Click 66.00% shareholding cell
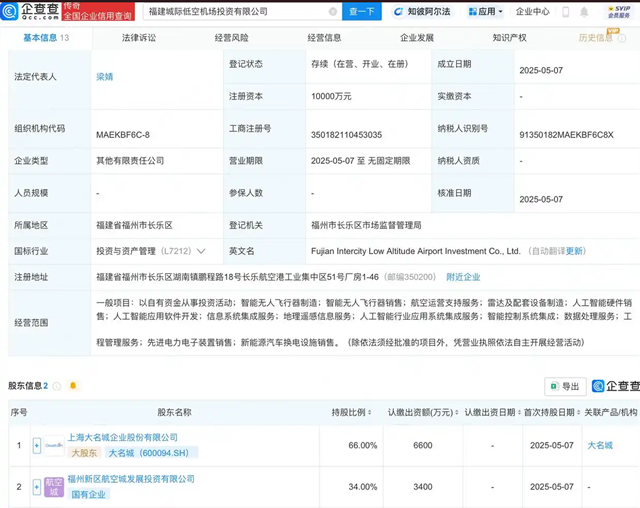 [x=362, y=446]
